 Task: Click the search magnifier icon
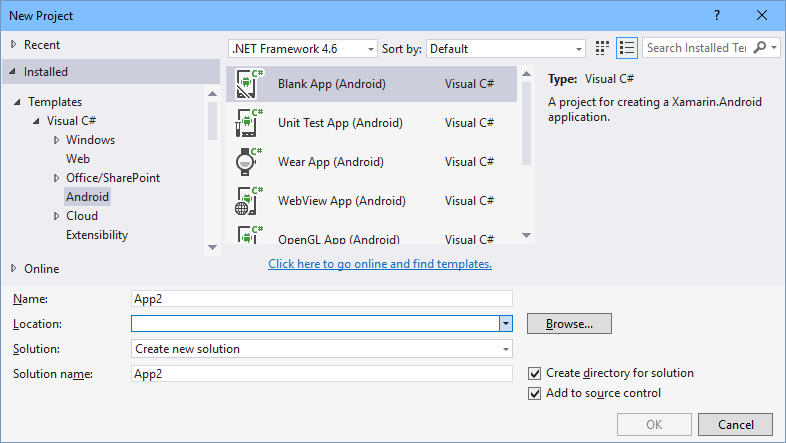(x=761, y=48)
